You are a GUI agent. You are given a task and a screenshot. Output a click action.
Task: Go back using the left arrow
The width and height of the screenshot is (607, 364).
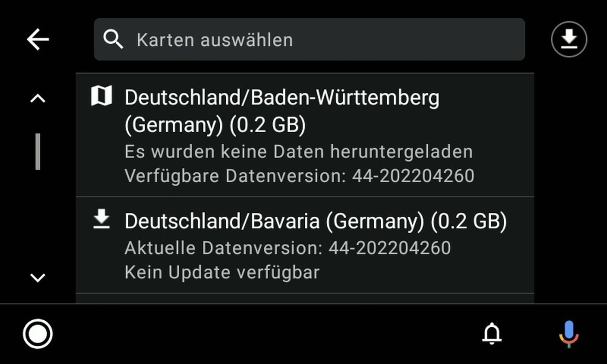click(x=38, y=39)
